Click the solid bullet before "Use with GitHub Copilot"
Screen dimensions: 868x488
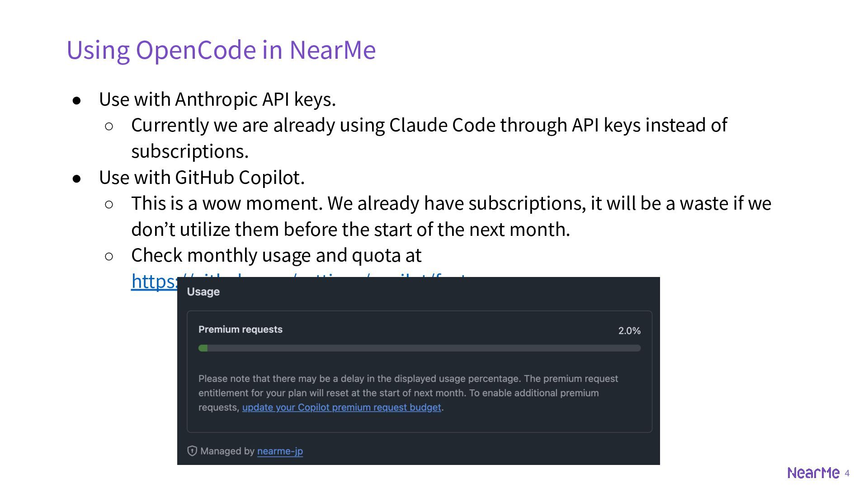coord(77,179)
